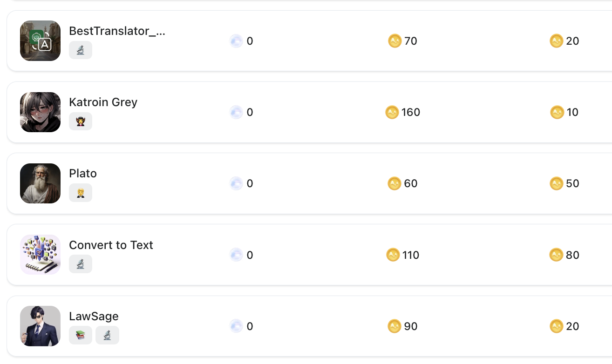612x364 pixels.
Task: Click the gold coin showing 160 for Katroin Grey
Action: 392,112
